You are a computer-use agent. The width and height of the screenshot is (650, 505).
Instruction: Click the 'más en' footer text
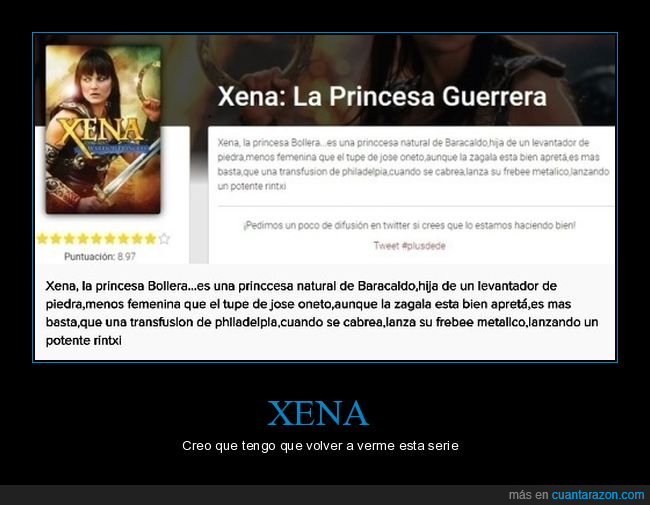529,495
